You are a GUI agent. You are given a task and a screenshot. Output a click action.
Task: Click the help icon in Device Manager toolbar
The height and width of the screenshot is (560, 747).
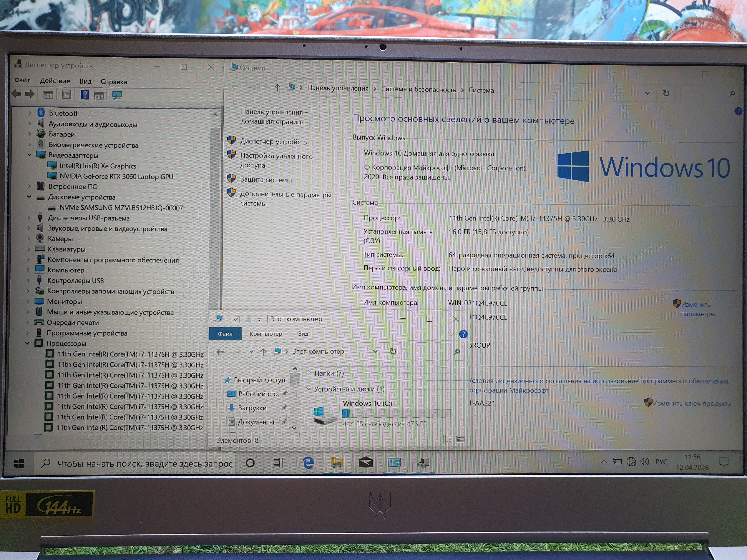pos(85,95)
